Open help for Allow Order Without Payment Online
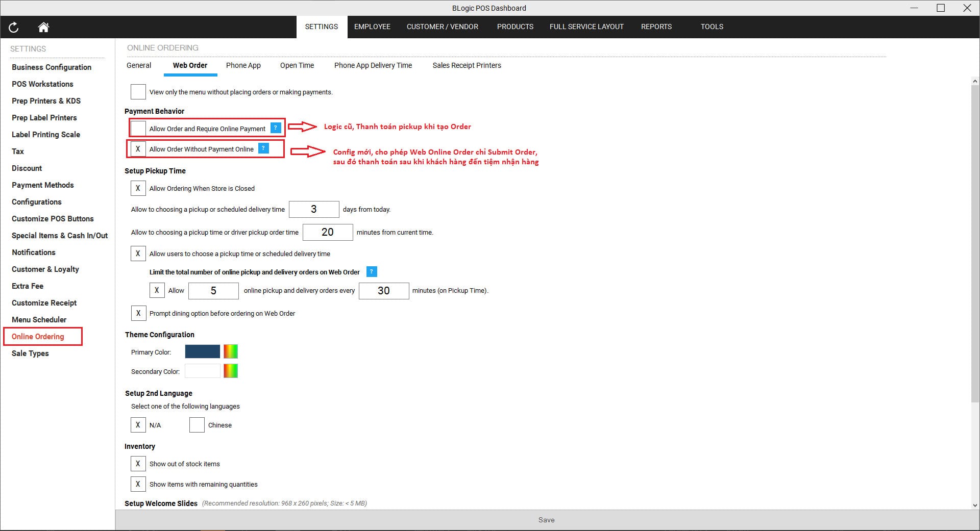 click(x=263, y=148)
